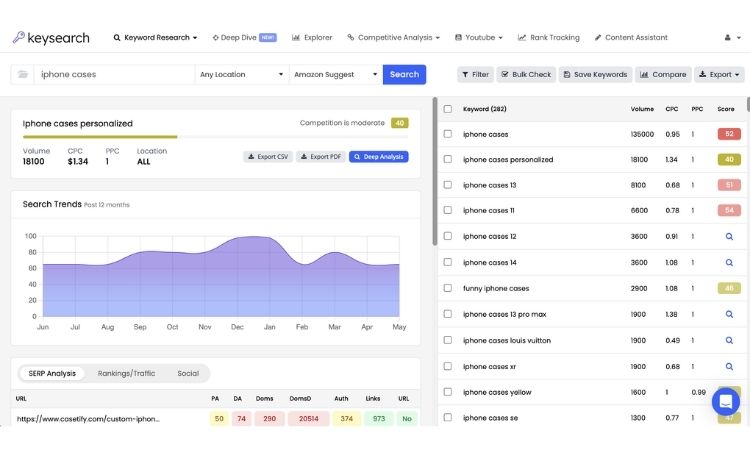Viewport: 750px width, 450px height.
Task: Select keyword iphone cases 13 pro max
Action: [505, 314]
